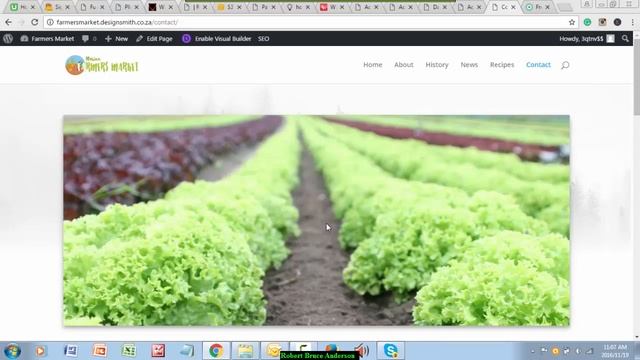Click the Farmers Market logo
This screenshot has height=360, width=640.
102,65
